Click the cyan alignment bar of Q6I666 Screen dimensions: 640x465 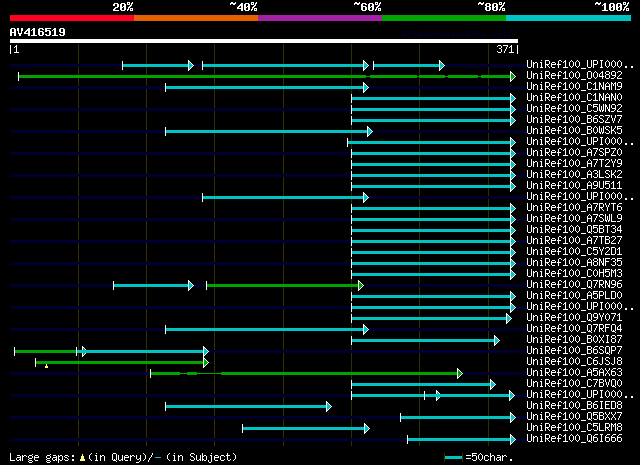tap(461, 440)
